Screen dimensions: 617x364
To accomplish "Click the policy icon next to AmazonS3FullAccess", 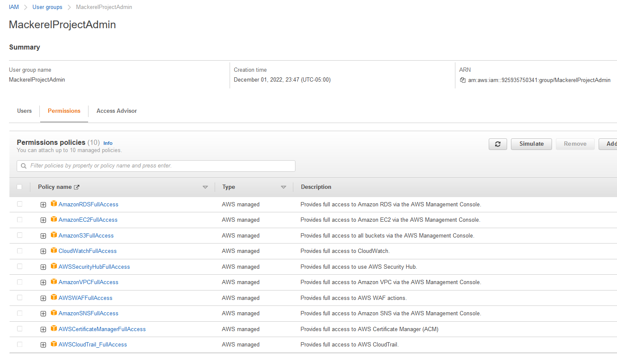I will pyautogui.click(x=54, y=235).
